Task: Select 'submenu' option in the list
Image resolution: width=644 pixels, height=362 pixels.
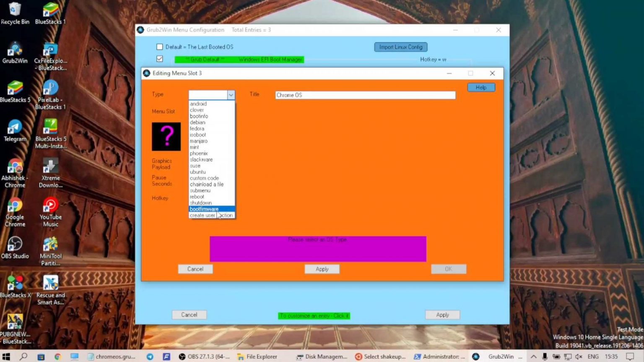Action: pyautogui.click(x=200, y=190)
